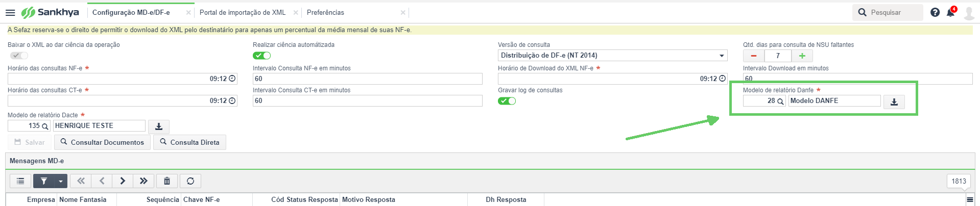Go to last record in grid

144,181
